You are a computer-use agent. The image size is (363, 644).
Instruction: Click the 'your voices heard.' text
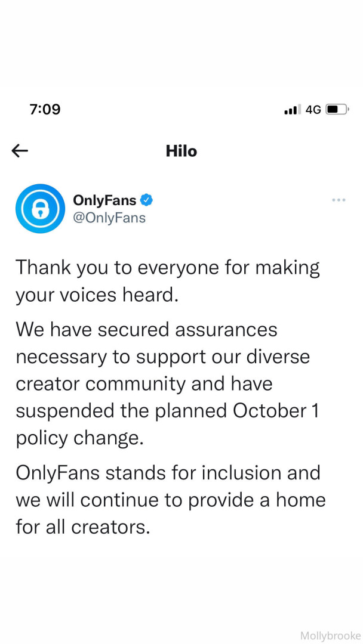tap(97, 295)
